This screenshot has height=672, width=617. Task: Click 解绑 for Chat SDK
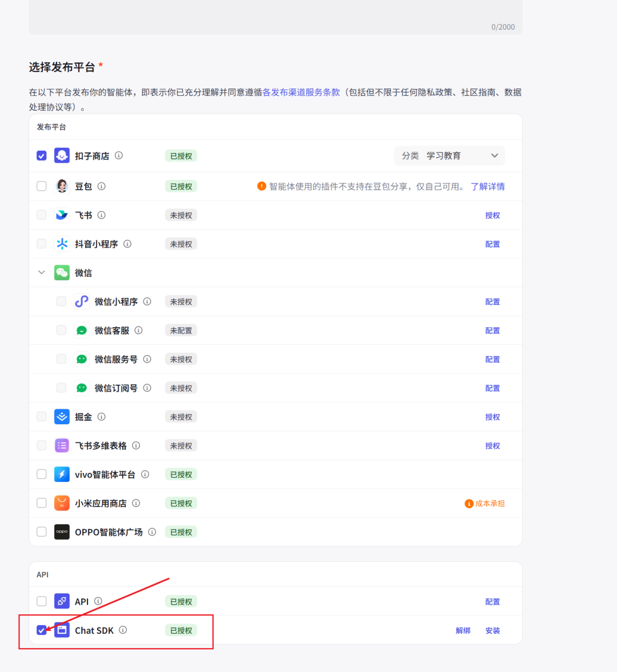point(463,630)
